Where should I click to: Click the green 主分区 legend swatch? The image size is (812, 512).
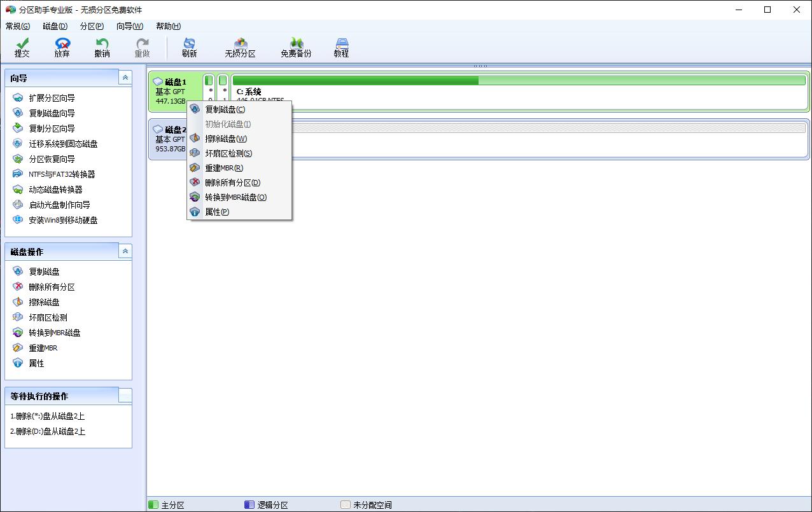(x=153, y=504)
